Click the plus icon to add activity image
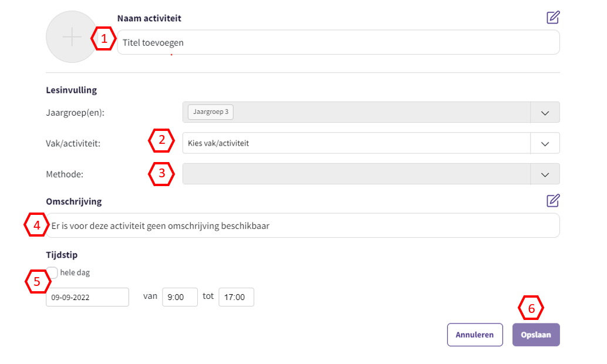The height and width of the screenshot is (364, 607). pos(72,37)
